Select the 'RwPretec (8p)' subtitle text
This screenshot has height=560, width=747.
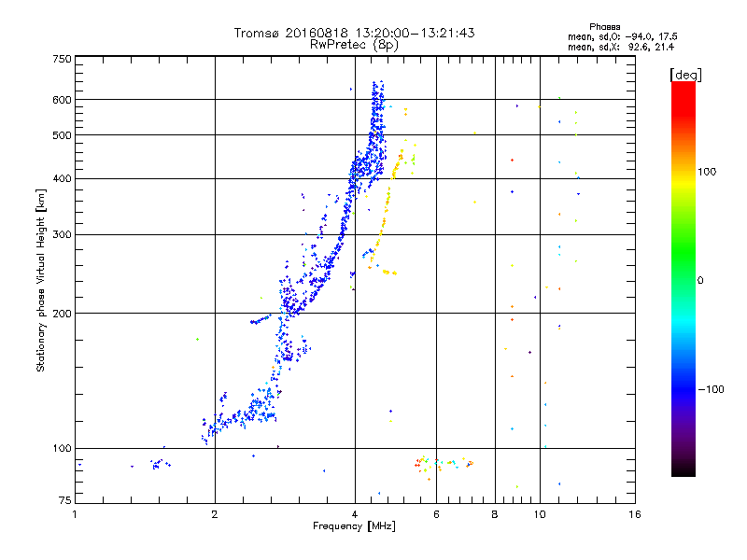(354, 45)
